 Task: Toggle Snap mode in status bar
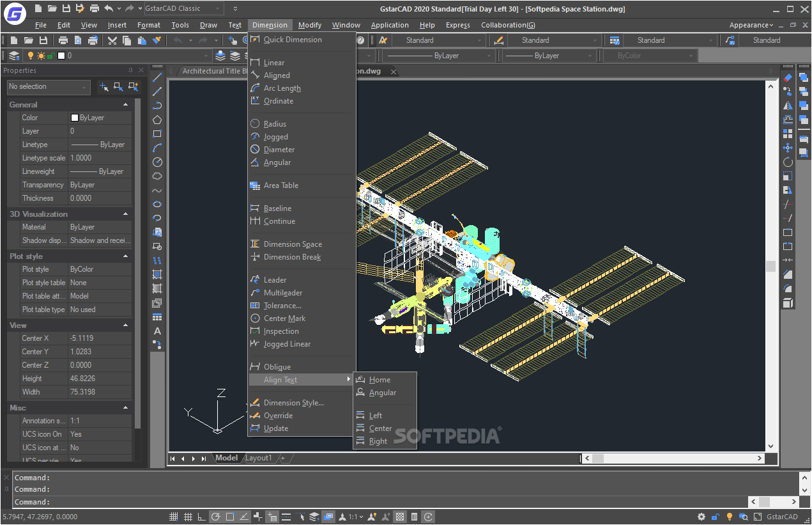click(174, 517)
